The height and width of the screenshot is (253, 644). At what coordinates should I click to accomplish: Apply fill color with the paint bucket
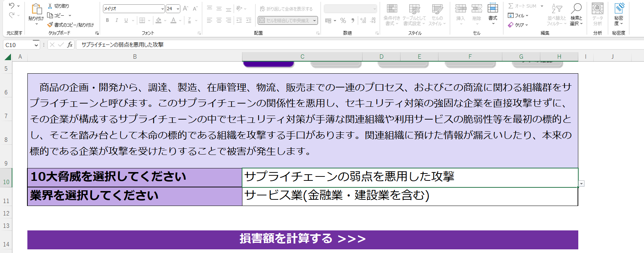(158, 20)
